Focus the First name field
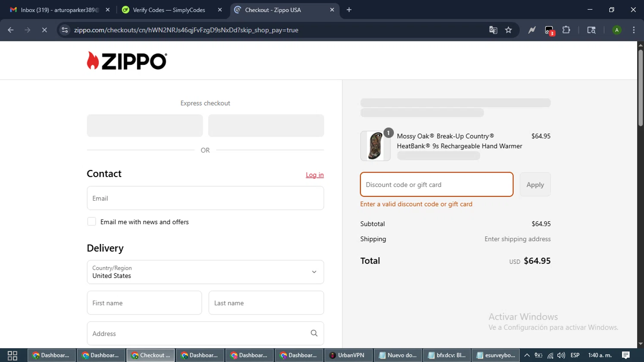 pos(144,303)
